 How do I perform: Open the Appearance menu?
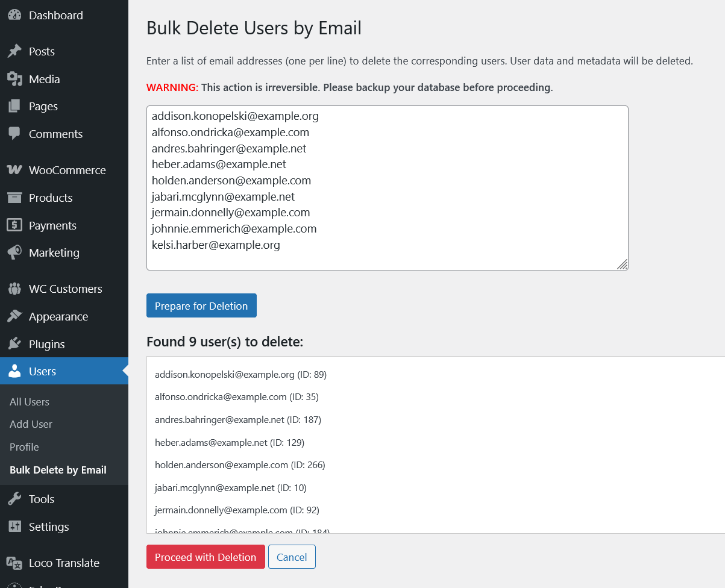pyautogui.click(x=58, y=316)
